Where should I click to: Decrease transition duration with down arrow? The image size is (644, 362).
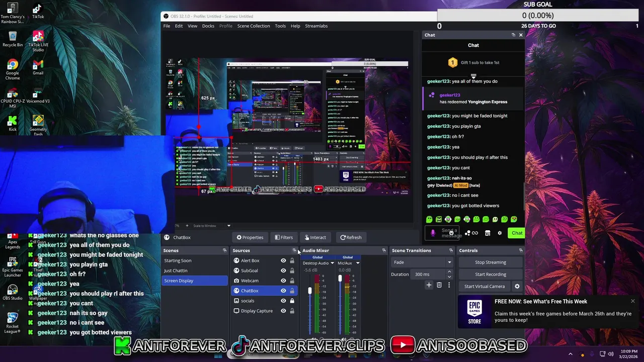point(449,277)
